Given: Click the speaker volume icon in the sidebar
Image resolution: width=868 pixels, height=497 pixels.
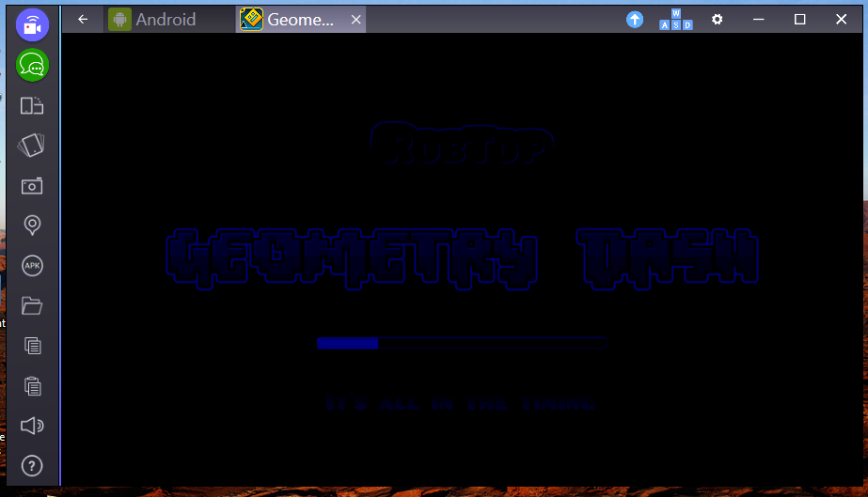Looking at the screenshot, I should [x=32, y=426].
